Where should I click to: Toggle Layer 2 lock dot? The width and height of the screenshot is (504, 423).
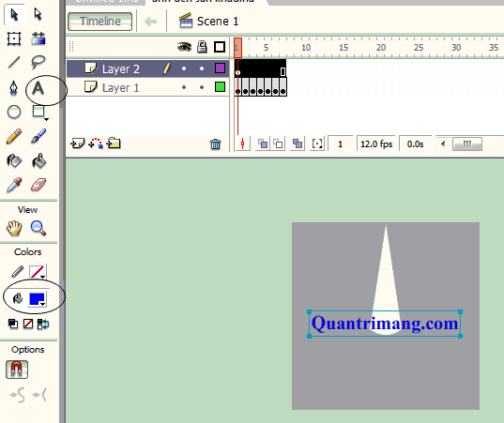(x=202, y=68)
